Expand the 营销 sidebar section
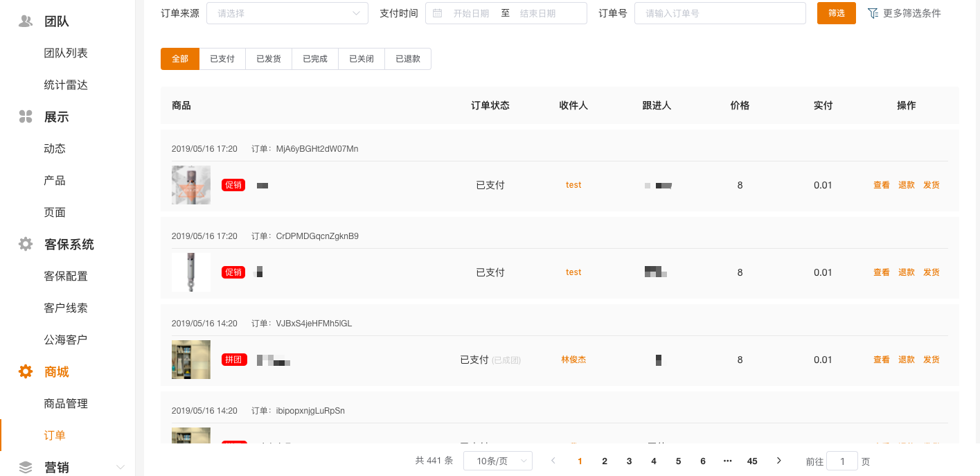The image size is (980, 476). [121, 467]
